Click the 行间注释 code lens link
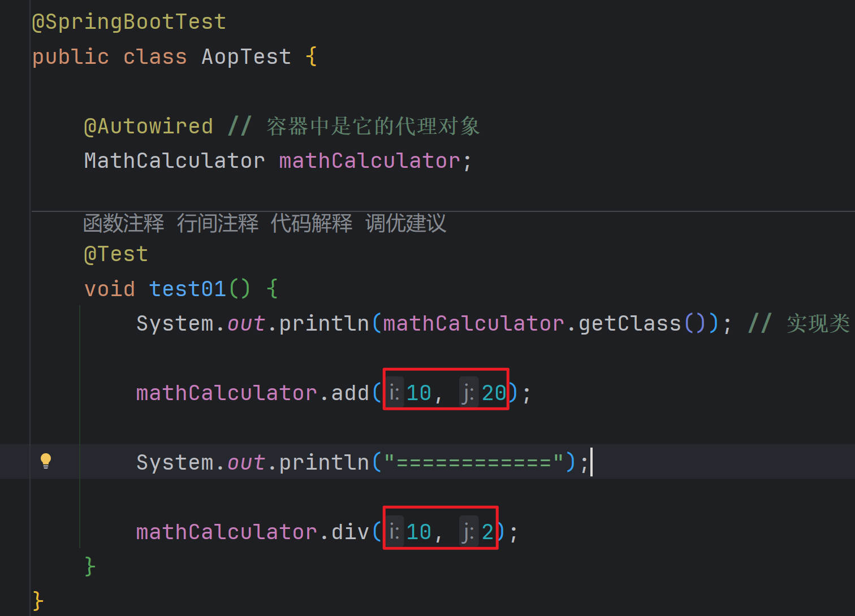Viewport: 855px width, 616px height. (217, 223)
